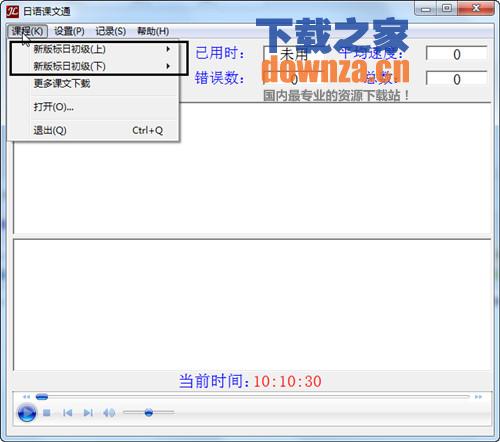Click the 当前时间 10:10:30 clock text

click(x=250, y=381)
